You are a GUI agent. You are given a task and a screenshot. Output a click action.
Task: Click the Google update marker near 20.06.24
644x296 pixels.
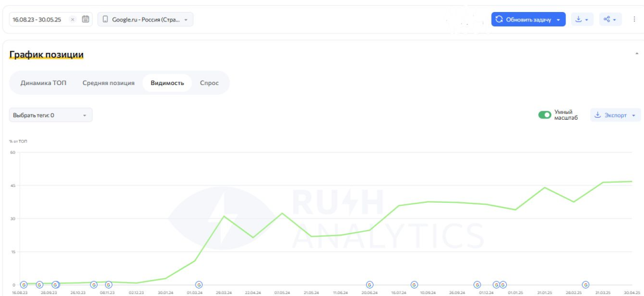click(369, 285)
